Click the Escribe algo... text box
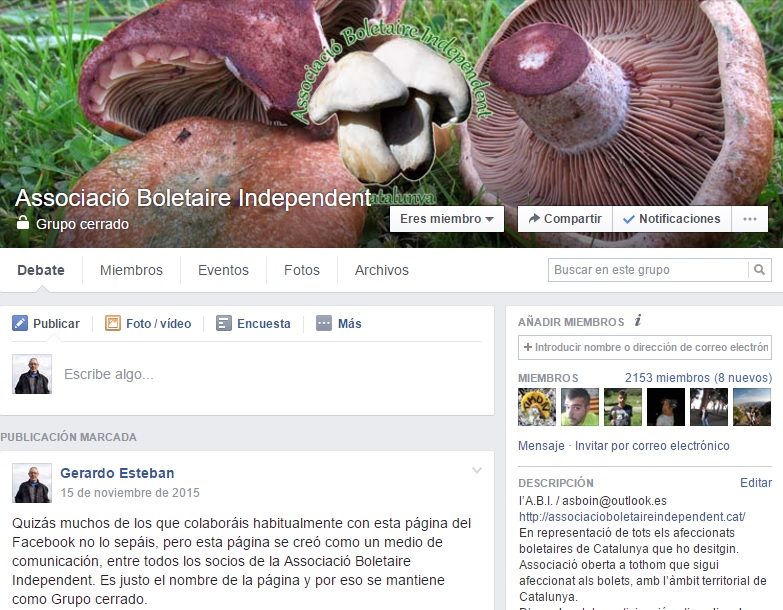This screenshot has height=610, width=783. (270, 374)
